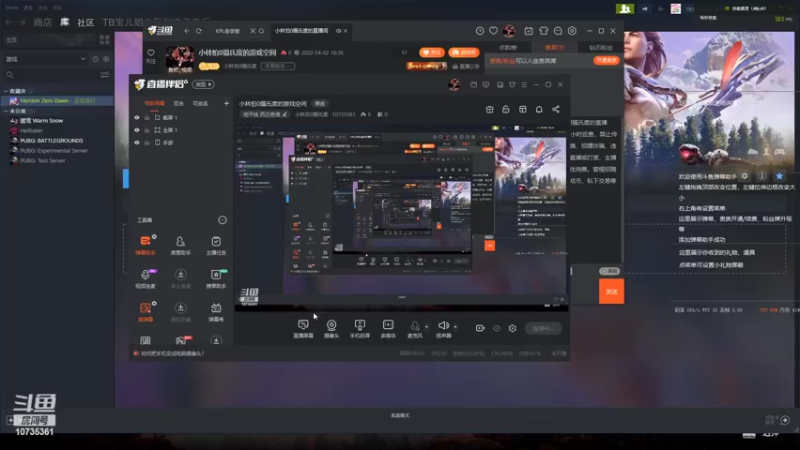Viewport: 800px width, 450px height.
Task: Collapse the 工具箱 toolbox panel
Action: [x=222, y=220]
